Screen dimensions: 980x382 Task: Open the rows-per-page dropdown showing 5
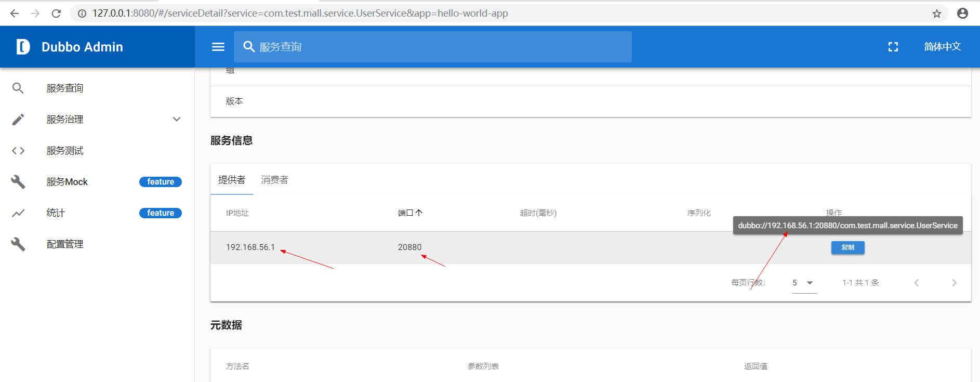point(804,283)
